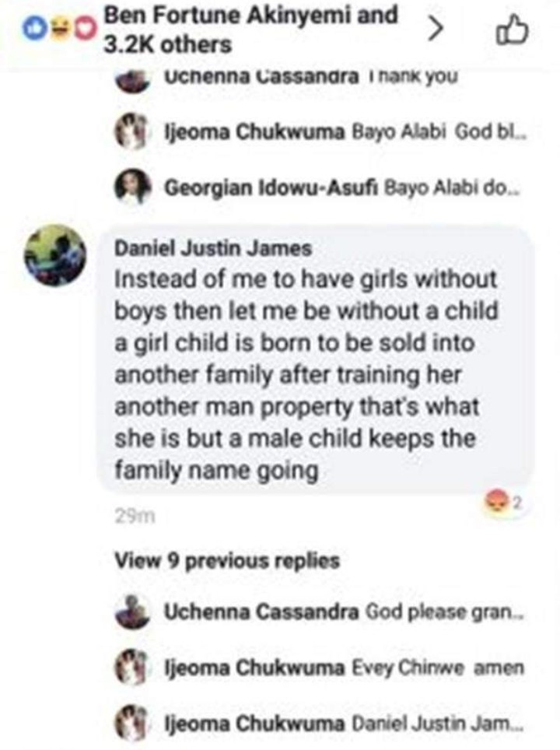Open Uchenna Cassandra's avatar beside God please reply
This screenshot has width=560, height=750.
[132, 612]
